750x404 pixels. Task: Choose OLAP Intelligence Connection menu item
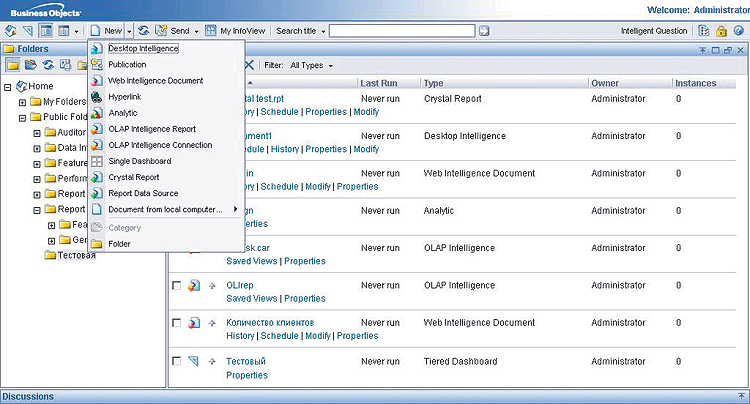(x=160, y=145)
